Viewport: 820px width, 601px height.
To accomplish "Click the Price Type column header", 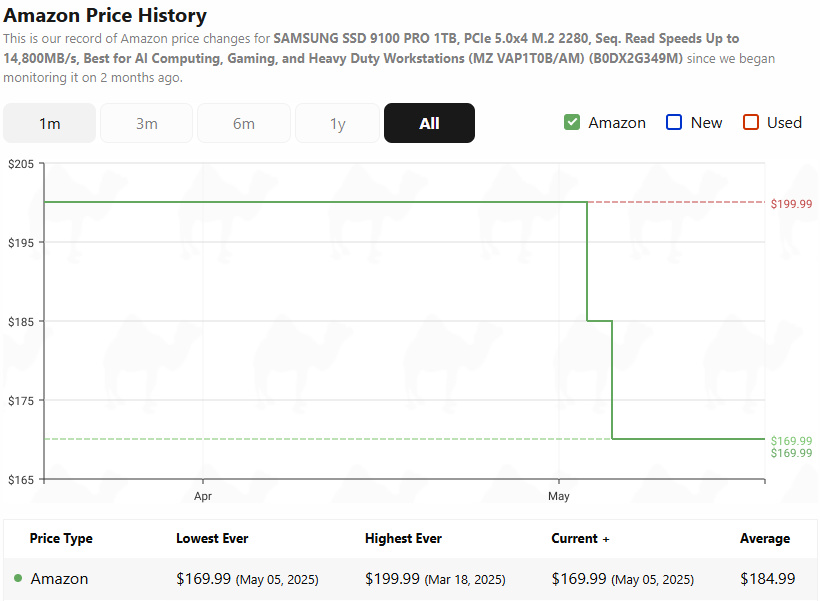I will pos(61,539).
